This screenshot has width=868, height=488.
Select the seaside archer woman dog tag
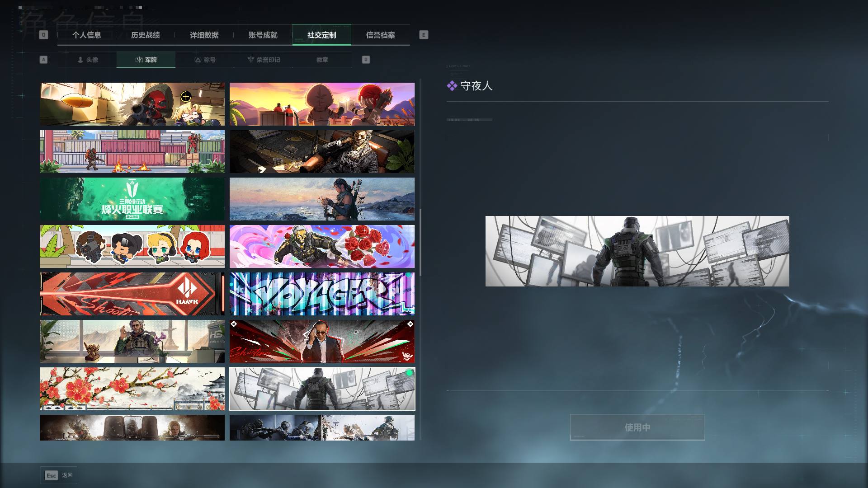pos(322,199)
